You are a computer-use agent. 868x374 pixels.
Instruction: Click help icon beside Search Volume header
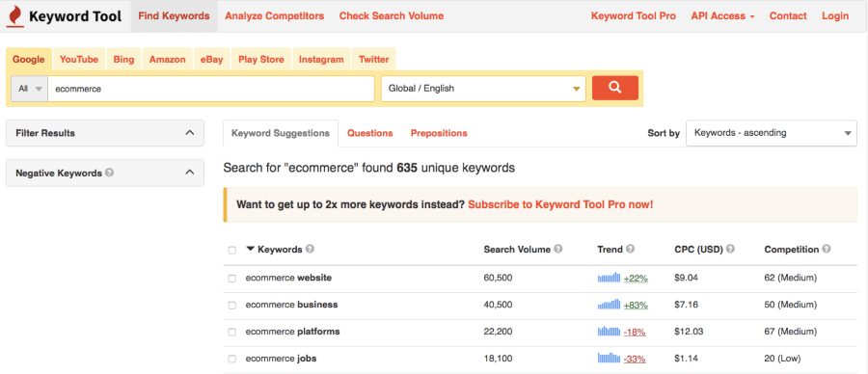click(x=558, y=249)
